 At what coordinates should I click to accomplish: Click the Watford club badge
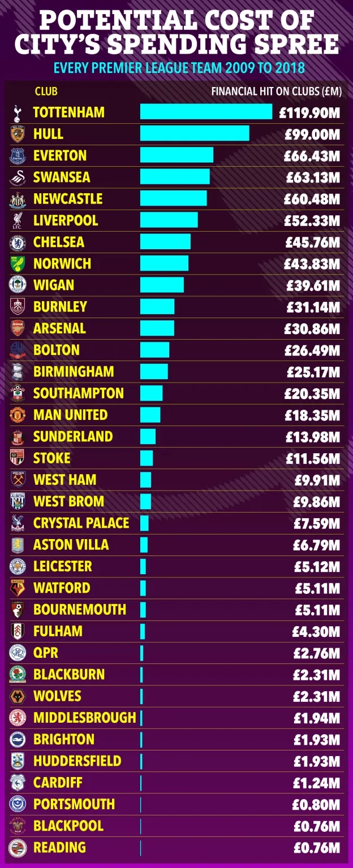click(x=18, y=588)
